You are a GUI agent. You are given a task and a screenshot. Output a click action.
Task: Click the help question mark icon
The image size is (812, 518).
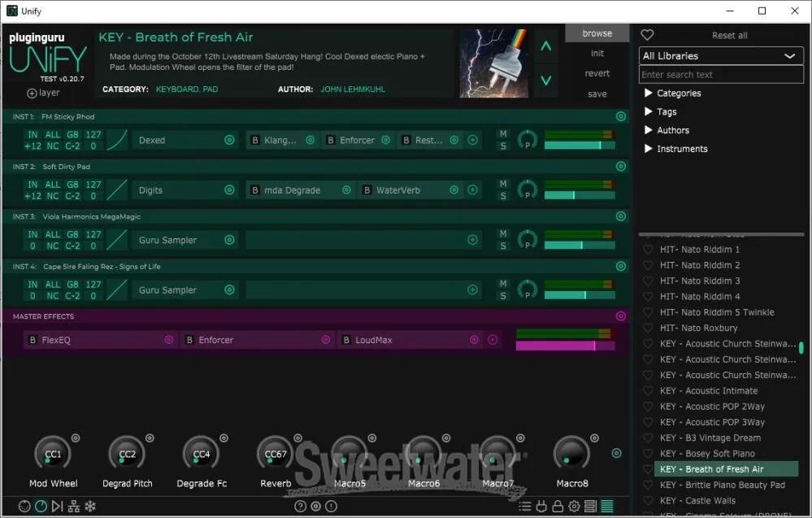(300, 507)
